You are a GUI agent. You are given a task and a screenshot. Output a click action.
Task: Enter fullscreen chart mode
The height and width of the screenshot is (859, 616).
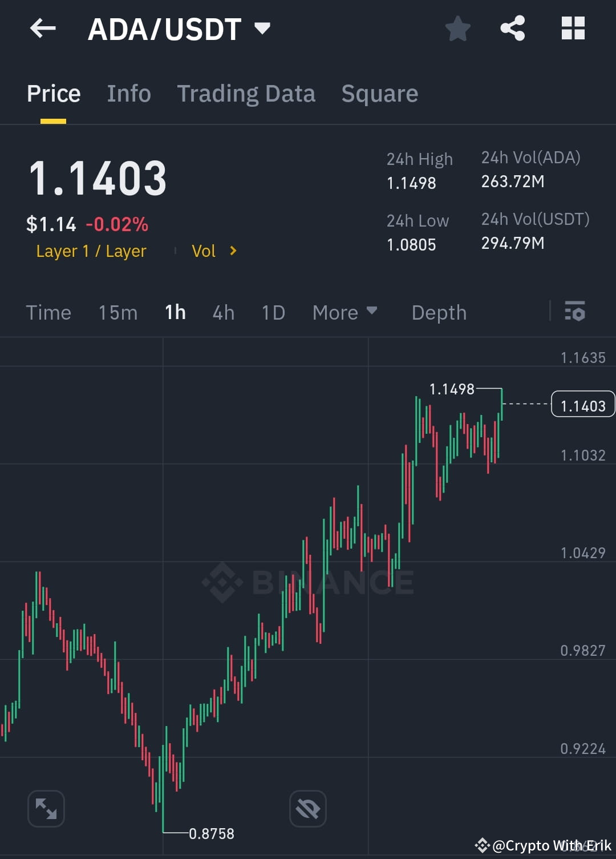pos(46,809)
